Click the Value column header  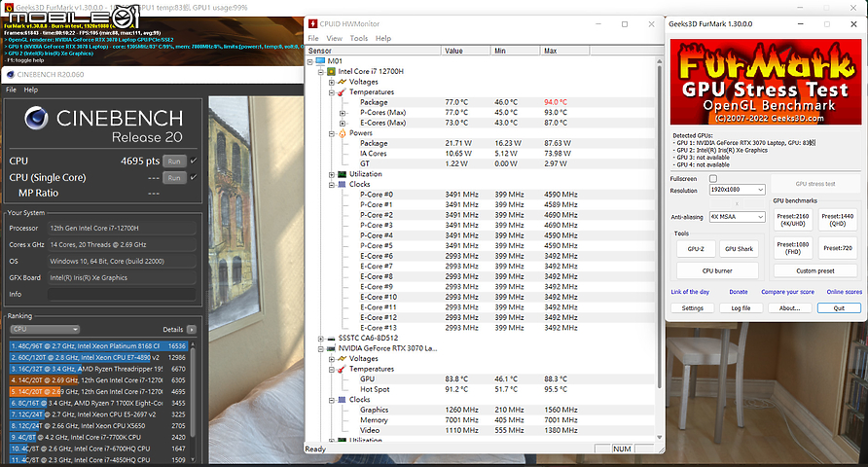coord(465,51)
